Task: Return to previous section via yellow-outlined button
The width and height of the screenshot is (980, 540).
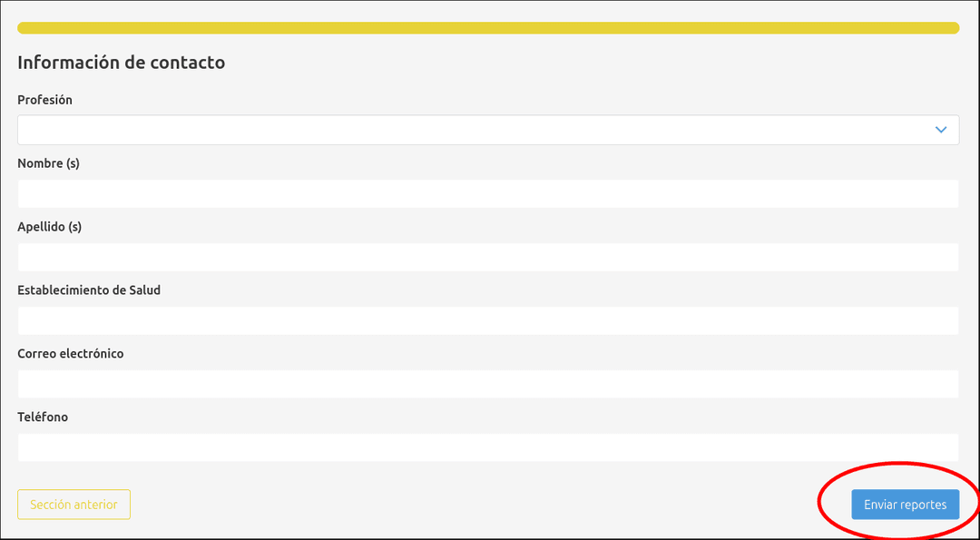Action: (x=73, y=505)
